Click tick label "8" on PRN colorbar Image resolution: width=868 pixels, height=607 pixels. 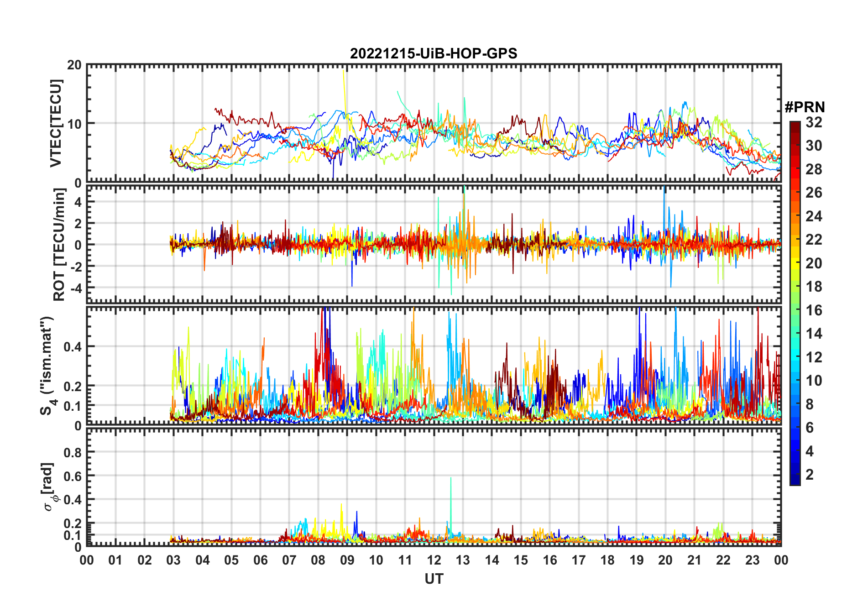(x=810, y=404)
